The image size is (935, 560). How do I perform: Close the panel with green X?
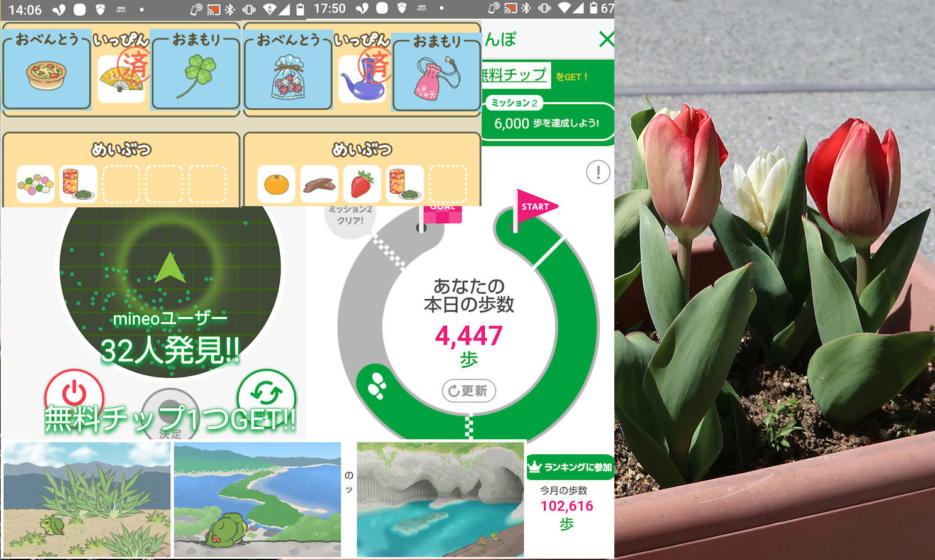606,40
